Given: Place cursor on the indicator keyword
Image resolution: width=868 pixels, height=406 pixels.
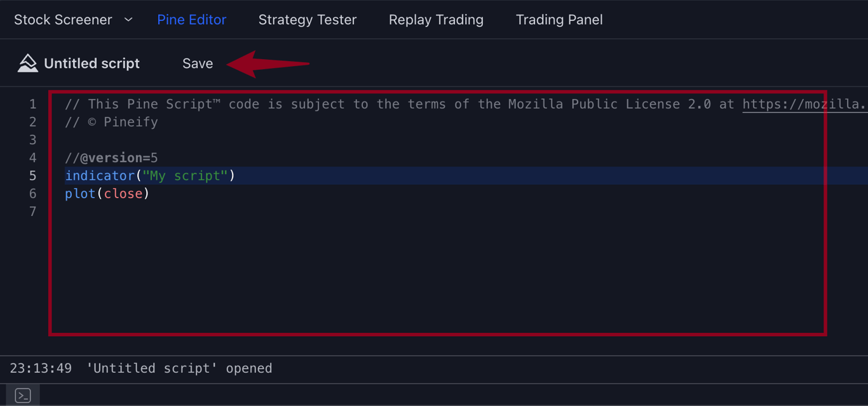Looking at the screenshot, I should coord(100,175).
